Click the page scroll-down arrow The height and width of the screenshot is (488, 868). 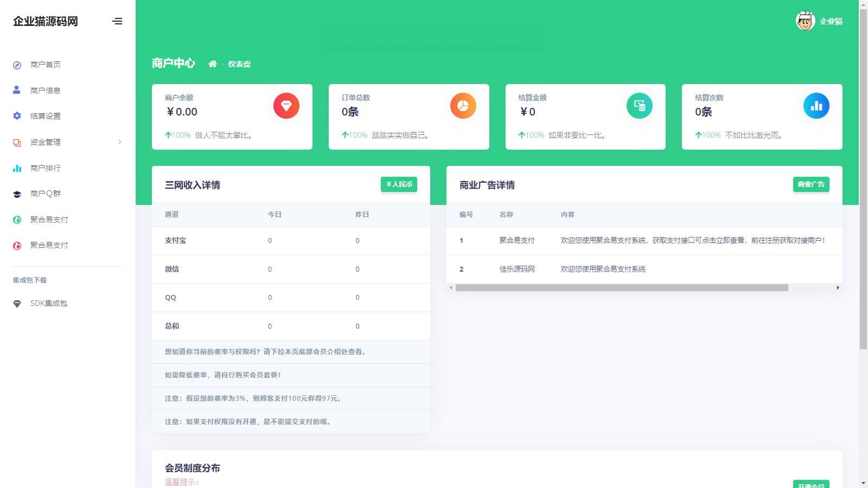863,483
